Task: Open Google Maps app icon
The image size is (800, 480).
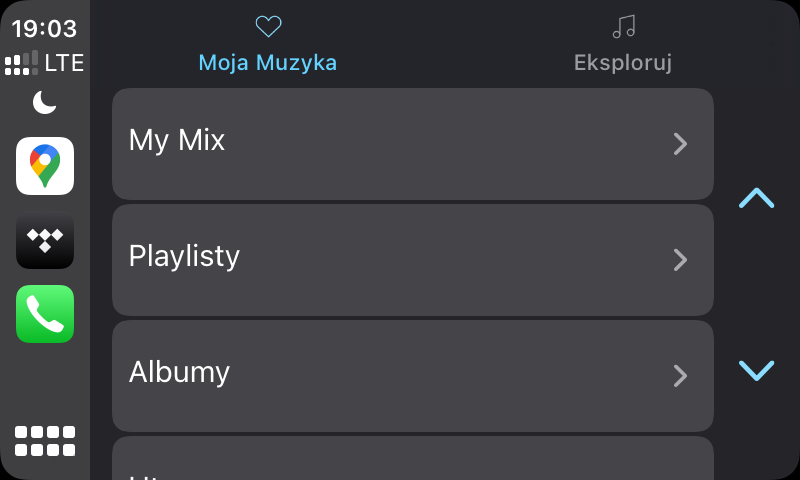Action: [45, 166]
